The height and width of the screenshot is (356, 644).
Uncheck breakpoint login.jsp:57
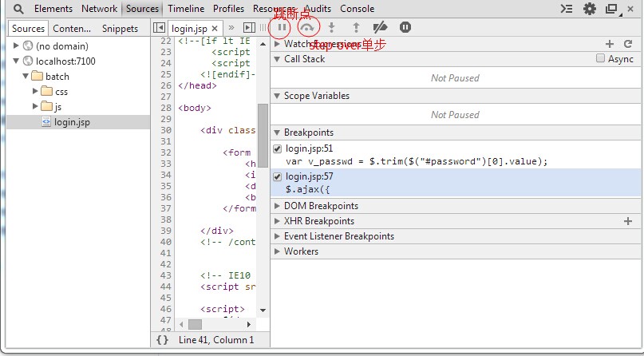[277, 177]
